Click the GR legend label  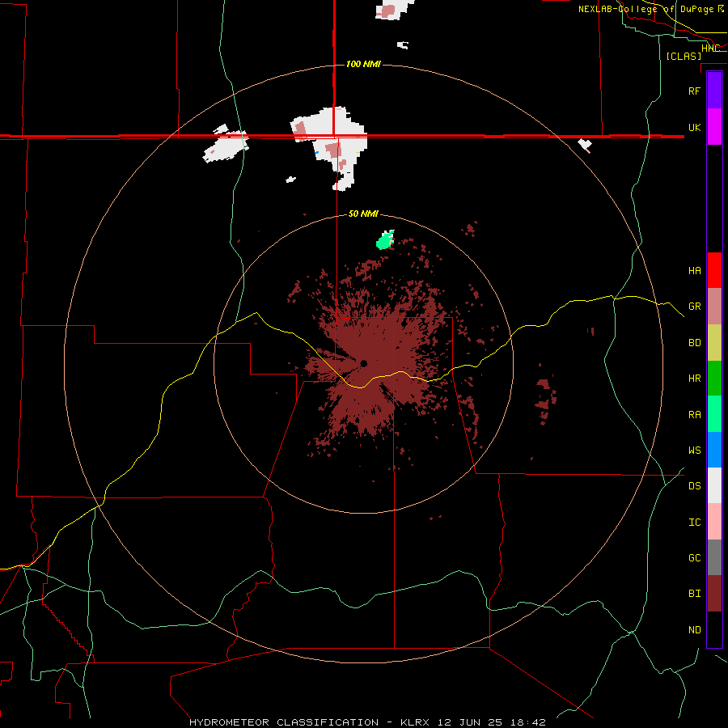pos(694,306)
